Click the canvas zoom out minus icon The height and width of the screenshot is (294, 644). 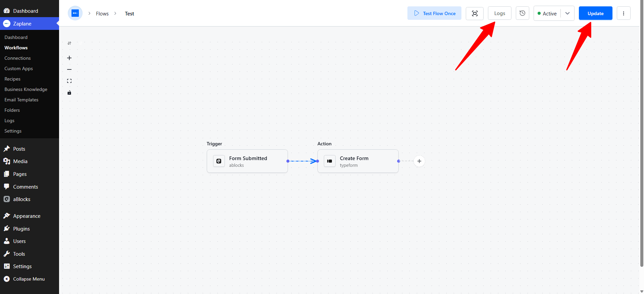coord(69,69)
